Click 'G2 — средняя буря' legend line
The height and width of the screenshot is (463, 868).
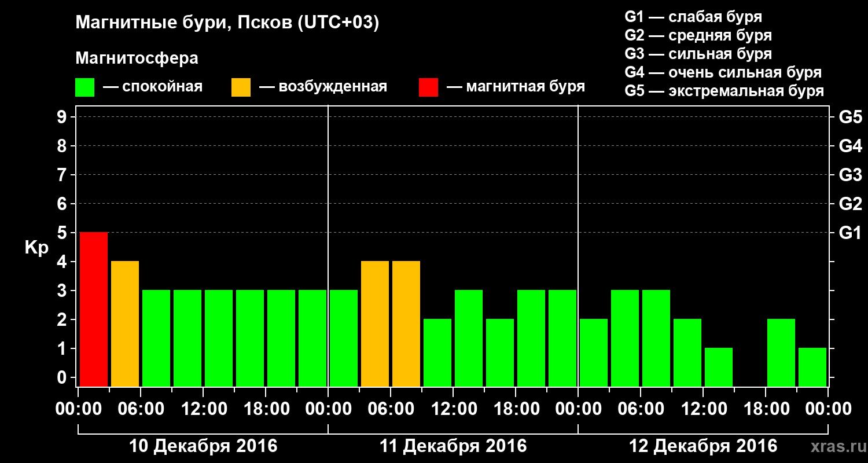[698, 35]
